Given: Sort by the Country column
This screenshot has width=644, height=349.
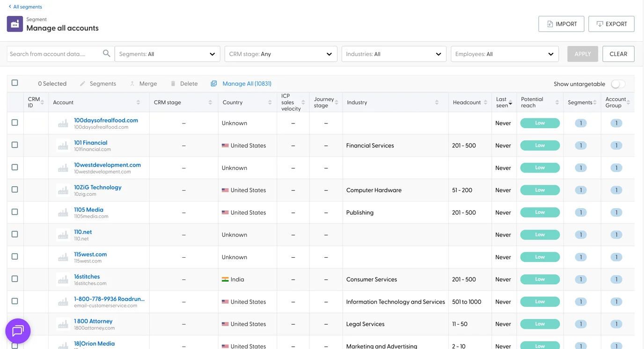Looking at the screenshot, I should (270, 102).
